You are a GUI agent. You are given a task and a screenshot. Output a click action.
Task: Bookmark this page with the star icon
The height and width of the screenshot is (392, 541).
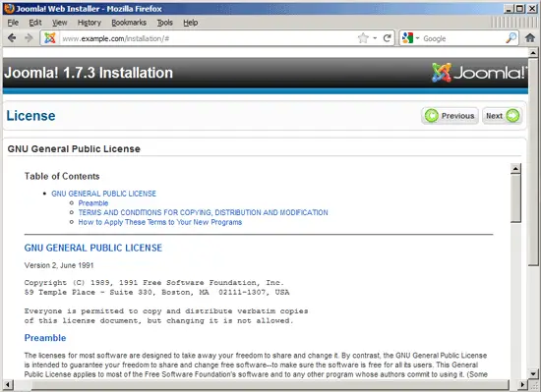pos(363,38)
